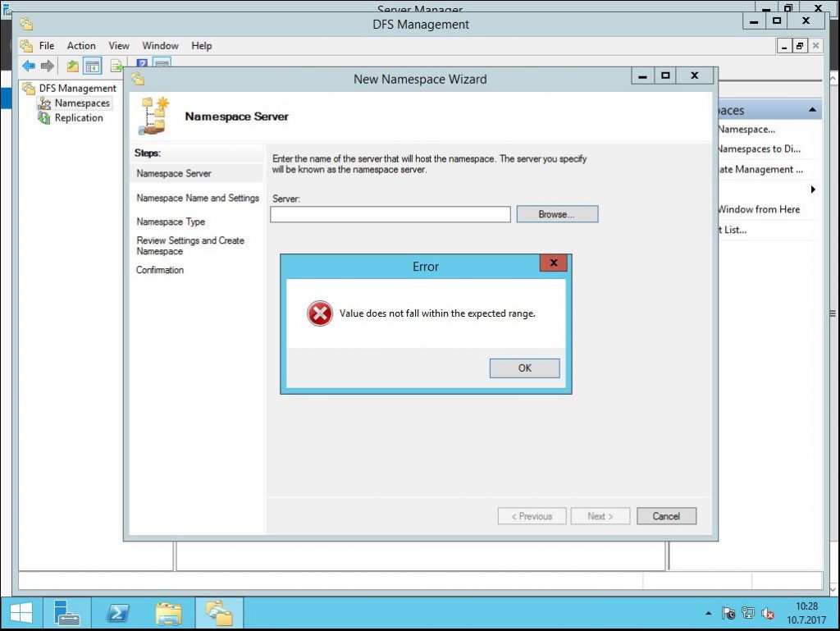Click the Up One Level folder toolbar icon
840x631 pixels.
tap(72, 66)
